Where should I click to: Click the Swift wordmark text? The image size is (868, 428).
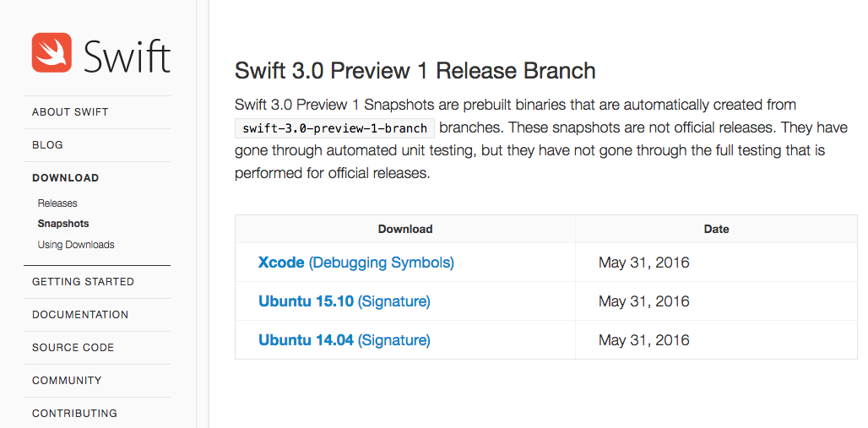pyautogui.click(x=127, y=56)
